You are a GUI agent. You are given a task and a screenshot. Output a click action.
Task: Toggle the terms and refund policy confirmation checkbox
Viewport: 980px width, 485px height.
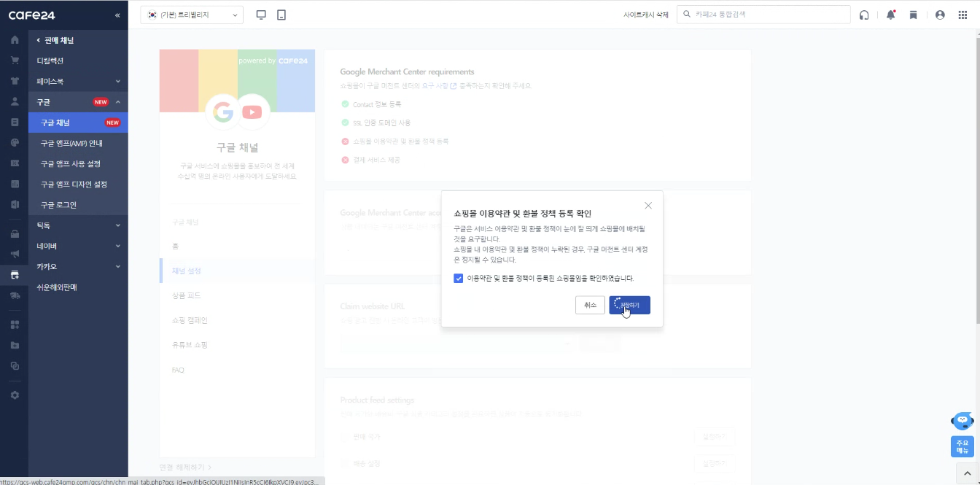pos(458,278)
